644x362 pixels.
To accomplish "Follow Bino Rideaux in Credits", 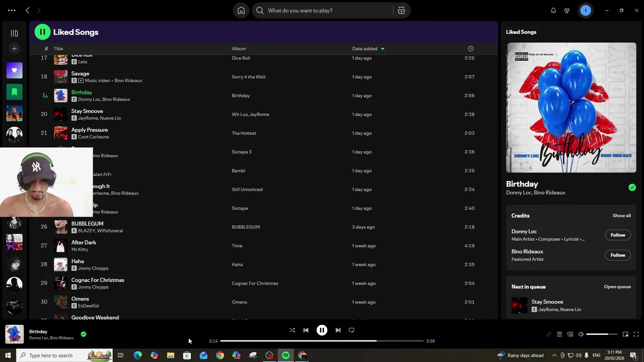I will pos(618,255).
